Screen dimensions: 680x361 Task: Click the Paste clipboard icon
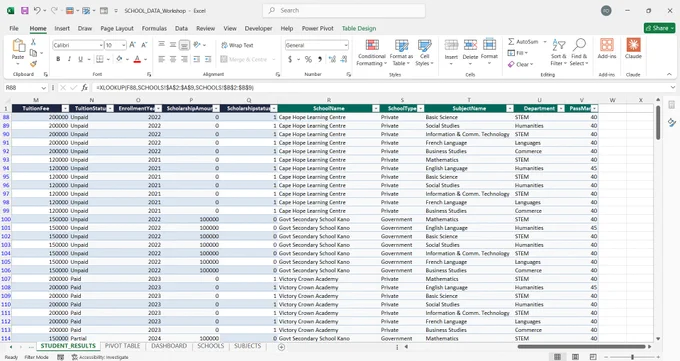[18, 45]
